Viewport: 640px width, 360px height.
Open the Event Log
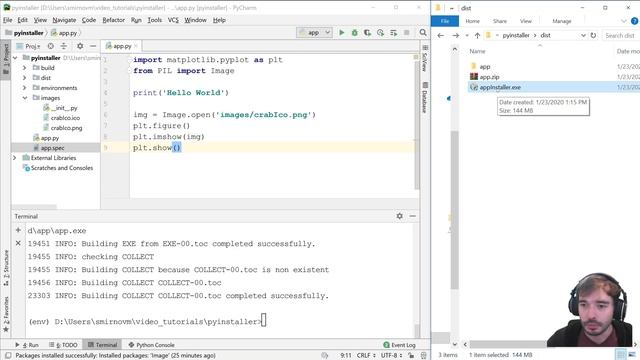click(399, 345)
